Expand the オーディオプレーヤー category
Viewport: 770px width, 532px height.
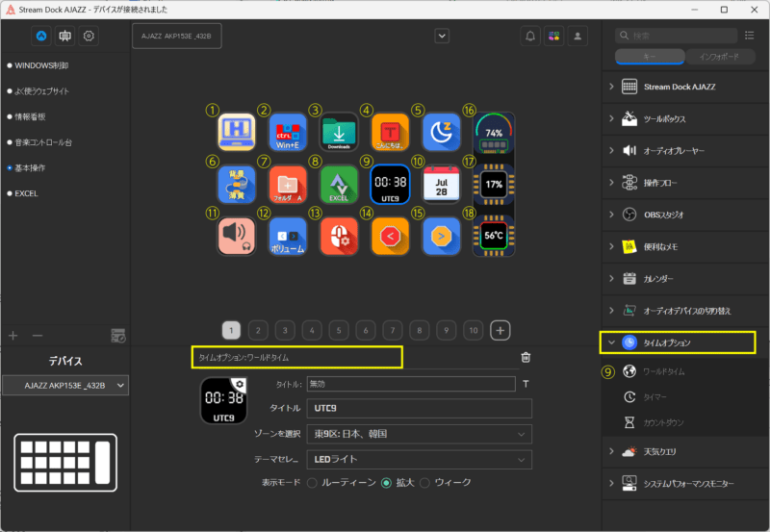click(x=685, y=151)
